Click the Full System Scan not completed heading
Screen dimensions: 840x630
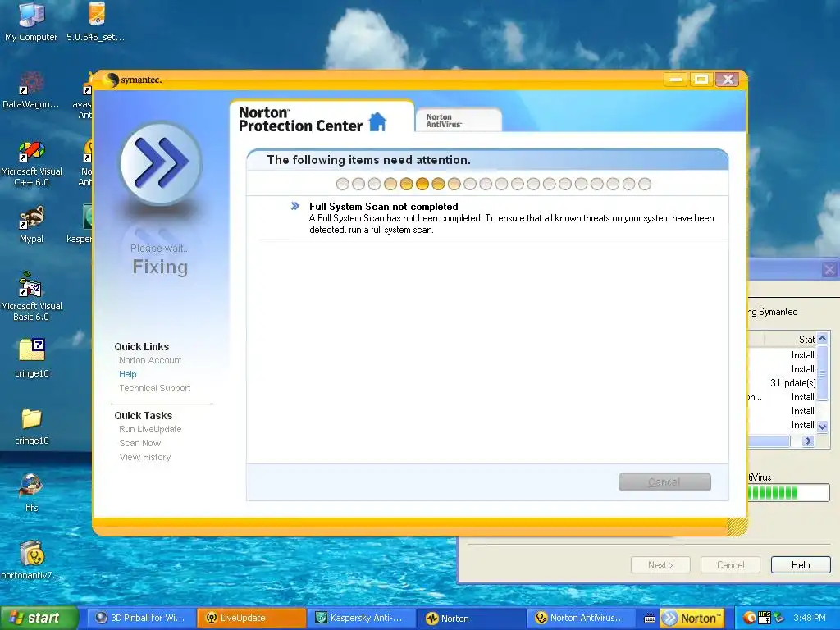click(384, 207)
